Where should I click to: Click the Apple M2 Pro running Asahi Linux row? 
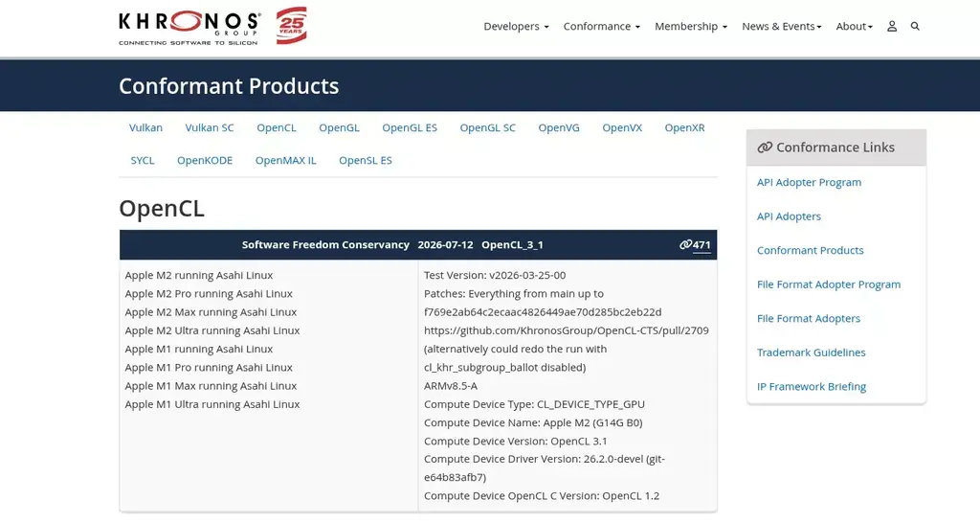tap(209, 293)
